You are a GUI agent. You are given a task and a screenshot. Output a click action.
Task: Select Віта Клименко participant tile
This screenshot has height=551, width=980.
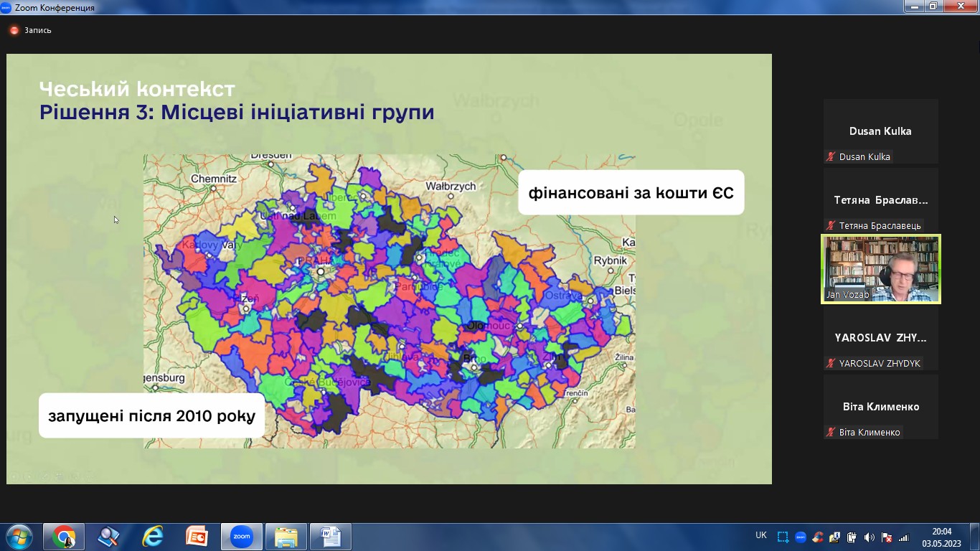tap(880, 407)
